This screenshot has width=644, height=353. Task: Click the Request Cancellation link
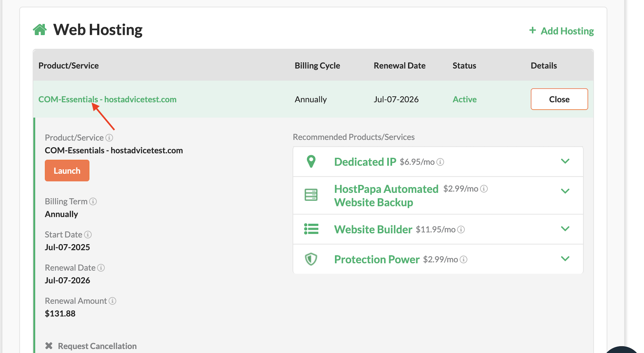pyautogui.click(x=97, y=346)
